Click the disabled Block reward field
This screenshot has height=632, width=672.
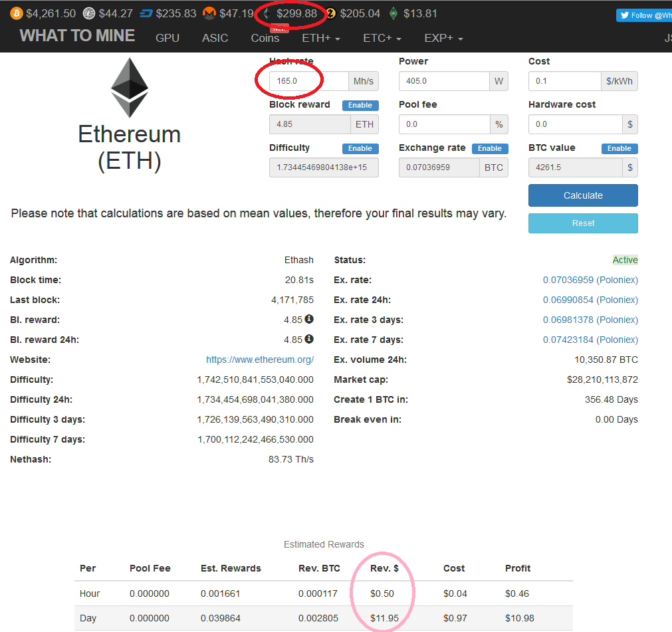(310, 124)
